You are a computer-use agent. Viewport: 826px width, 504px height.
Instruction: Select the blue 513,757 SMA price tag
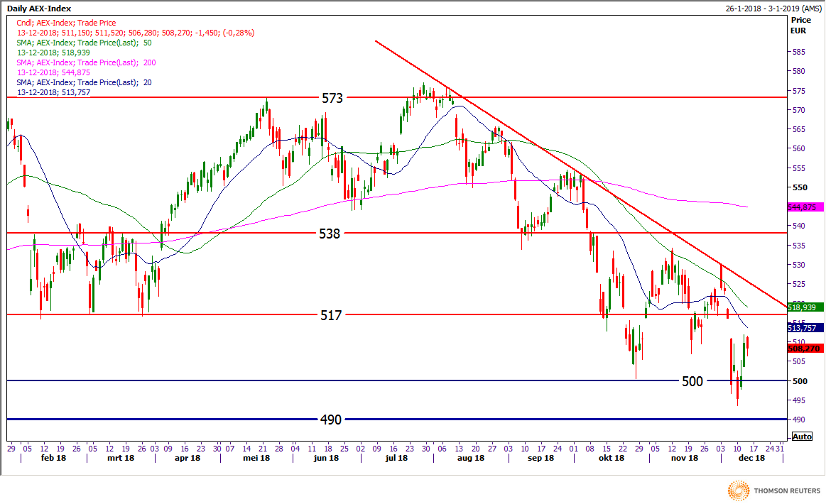point(805,328)
